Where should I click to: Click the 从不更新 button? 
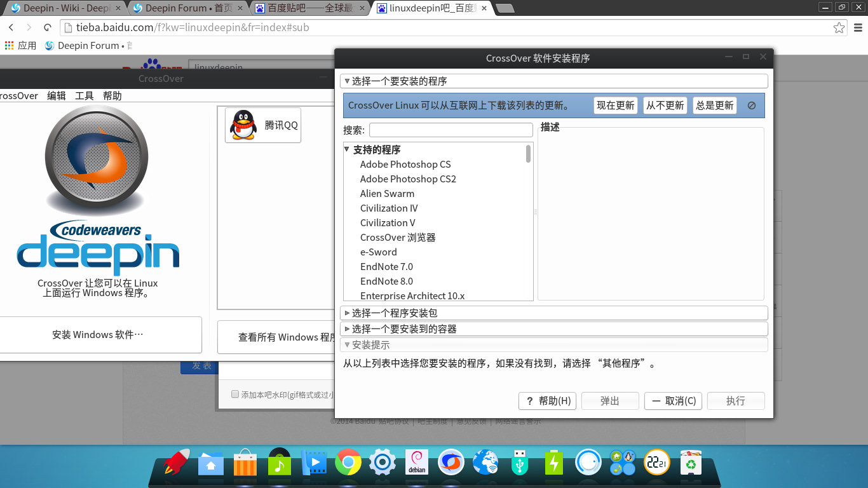click(x=665, y=105)
